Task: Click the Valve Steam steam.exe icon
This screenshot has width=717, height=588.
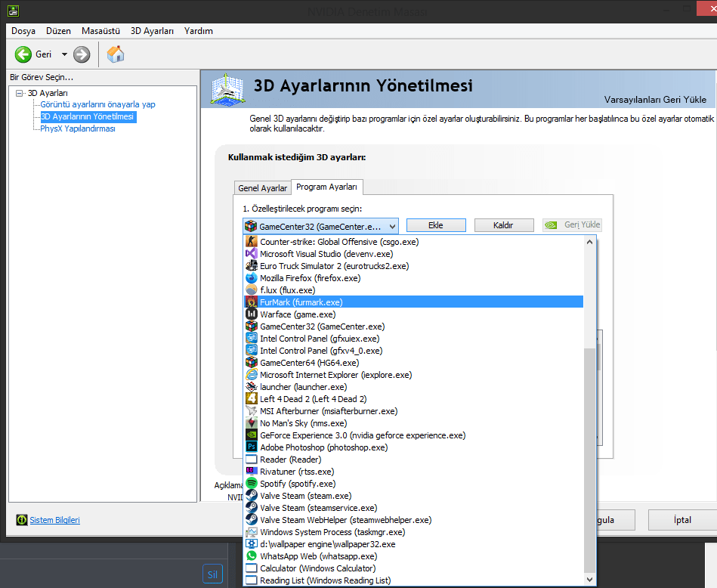Action: tap(251, 496)
